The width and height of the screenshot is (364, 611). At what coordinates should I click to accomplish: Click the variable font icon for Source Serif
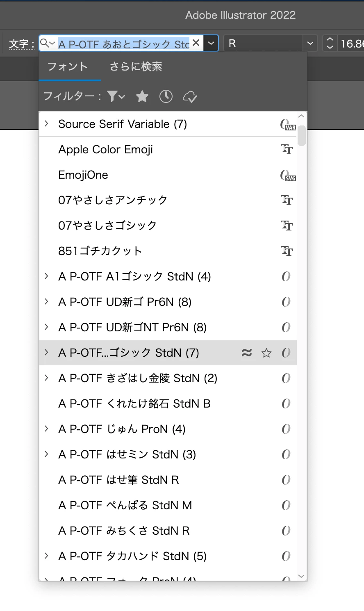tap(288, 124)
